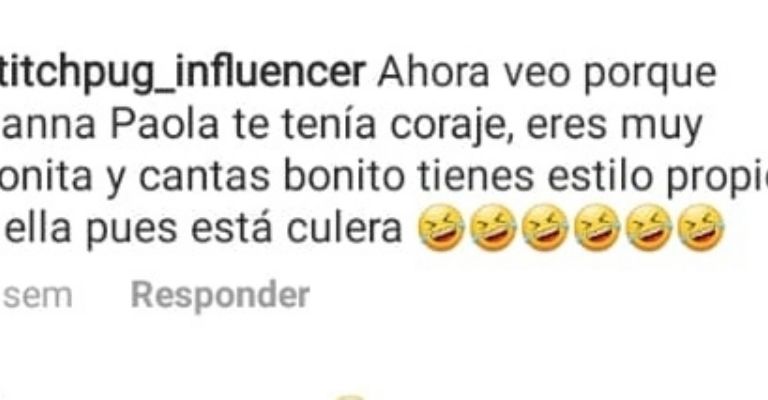
Task: Click the third rolling-laughing emoji in the row
Action: (546, 228)
